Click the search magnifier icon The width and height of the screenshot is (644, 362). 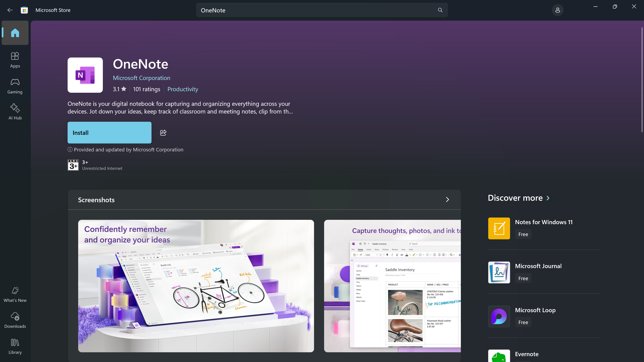(x=440, y=10)
